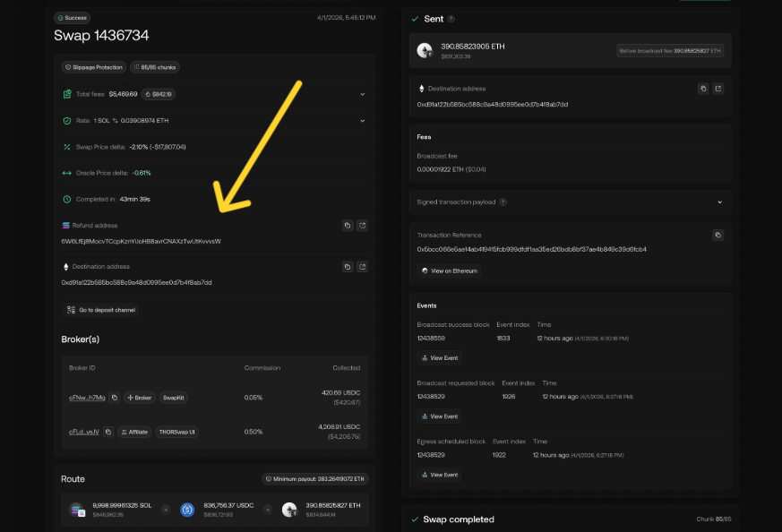Expand the Signed transaction payload section
The width and height of the screenshot is (782, 532).
point(718,202)
